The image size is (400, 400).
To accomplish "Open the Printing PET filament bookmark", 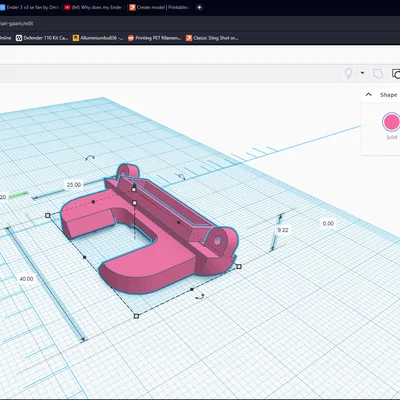I will tap(154, 38).
